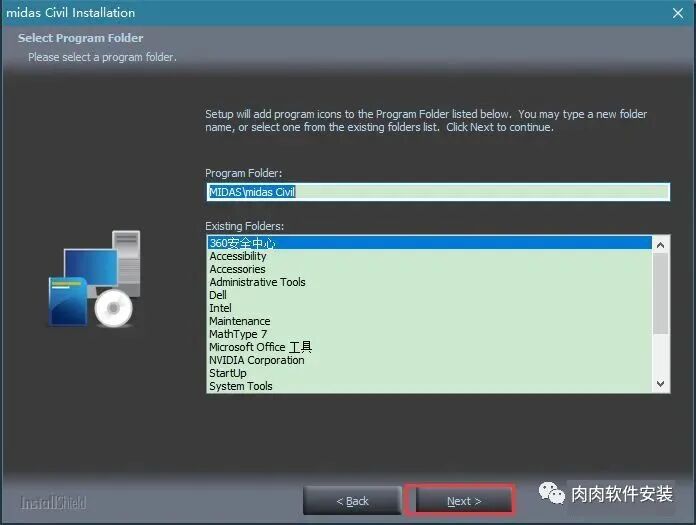Click inside the Program Folder input field

[438, 192]
